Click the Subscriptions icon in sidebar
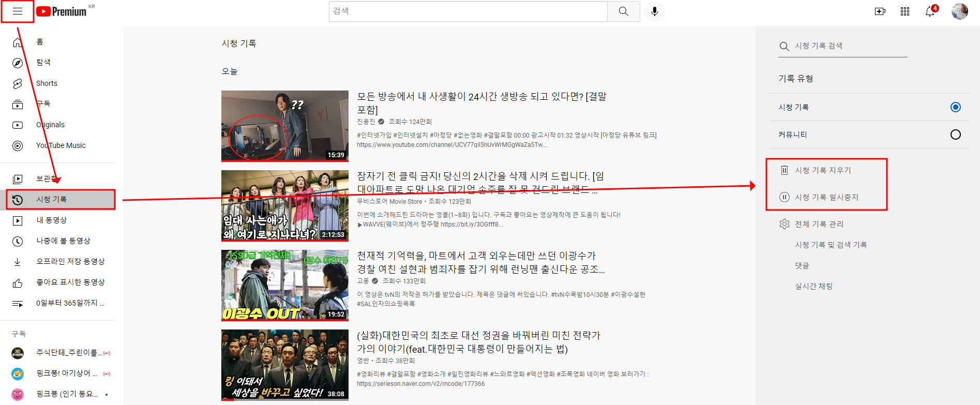The height and width of the screenshot is (405, 980). coord(18,104)
